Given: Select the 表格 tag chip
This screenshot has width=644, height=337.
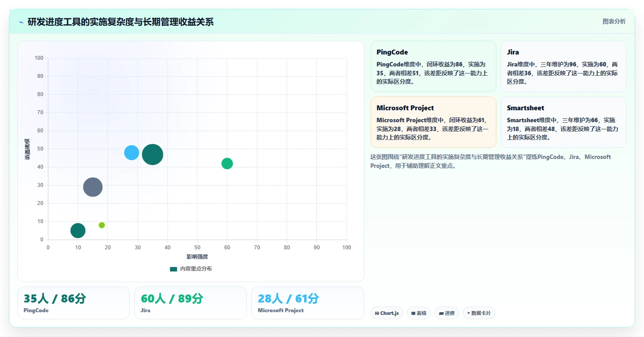Looking at the screenshot, I should (419, 313).
